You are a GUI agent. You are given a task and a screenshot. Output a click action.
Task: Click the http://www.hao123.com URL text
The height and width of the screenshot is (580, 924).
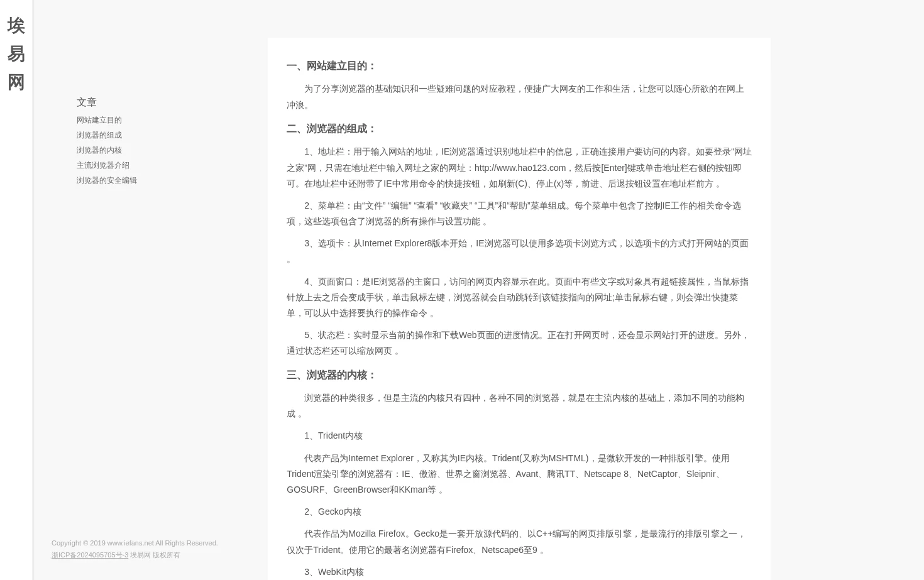tap(520, 168)
